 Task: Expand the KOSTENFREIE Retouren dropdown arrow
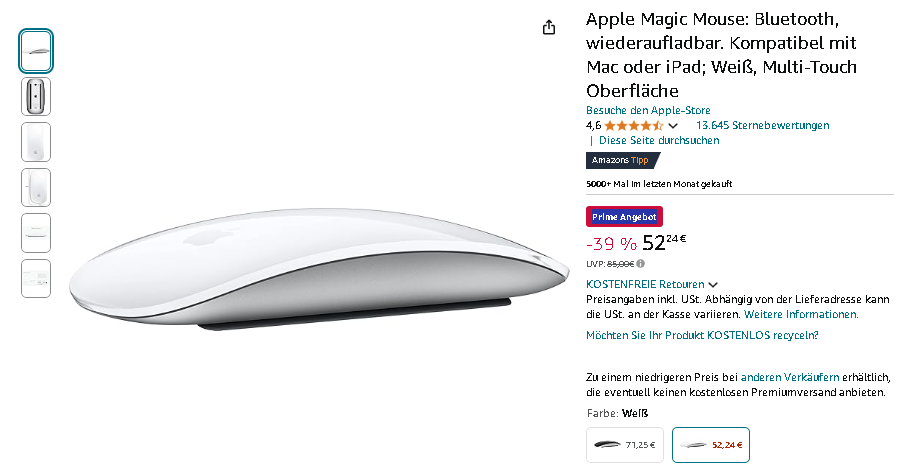point(713,285)
